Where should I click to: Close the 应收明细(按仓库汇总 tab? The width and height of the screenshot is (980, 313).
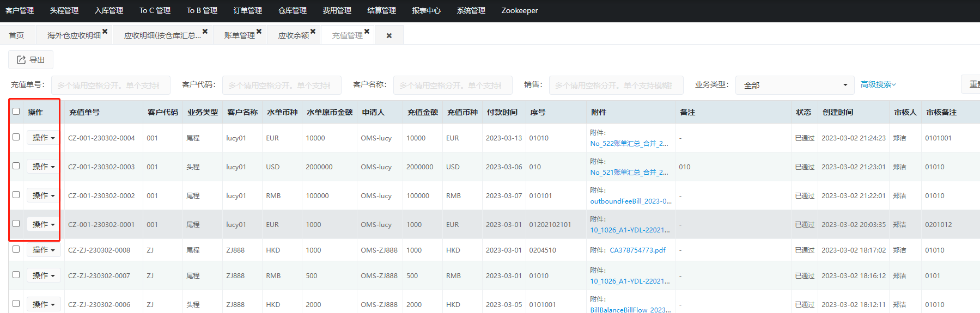[x=205, y=32]
